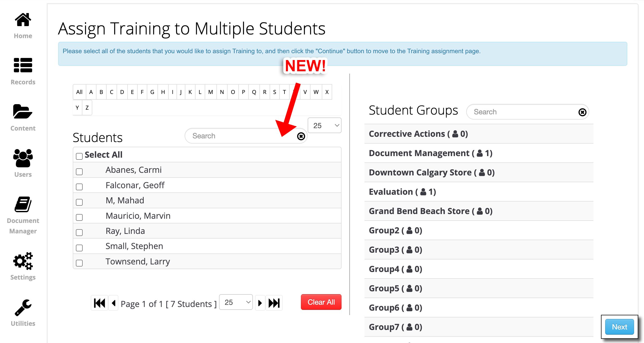
Task: Clear the Students search field
Action: tap(301, 136)
